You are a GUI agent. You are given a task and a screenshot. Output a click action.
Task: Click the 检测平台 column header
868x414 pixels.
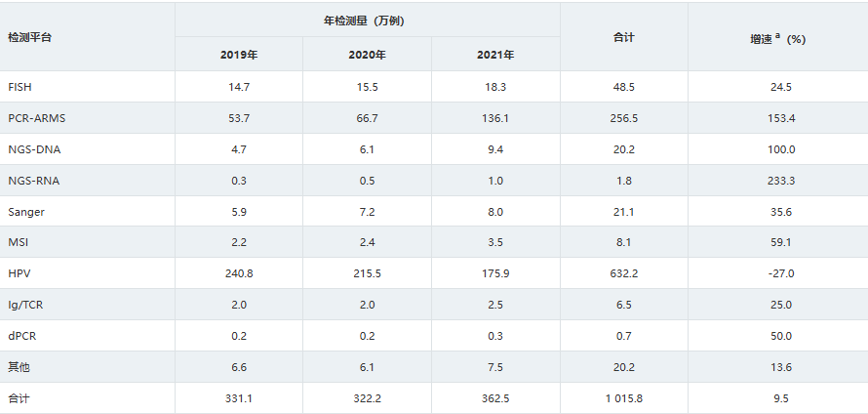(30, 37)
